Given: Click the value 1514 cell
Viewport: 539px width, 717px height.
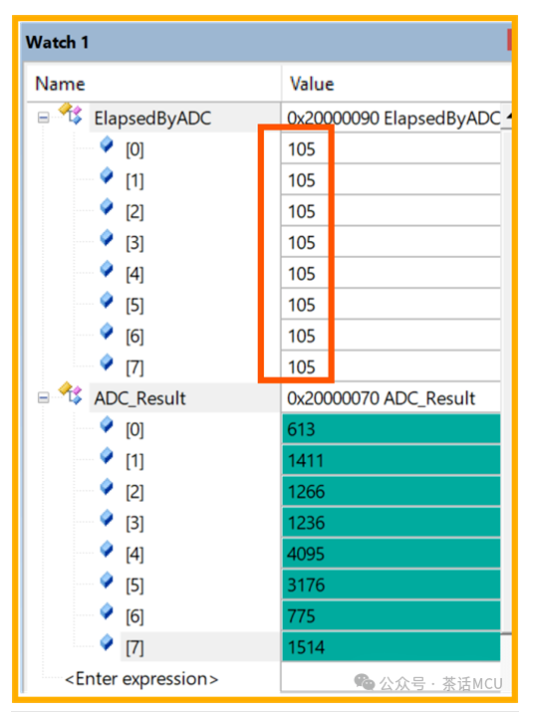Looking at the screenshot, I should 391,647.
